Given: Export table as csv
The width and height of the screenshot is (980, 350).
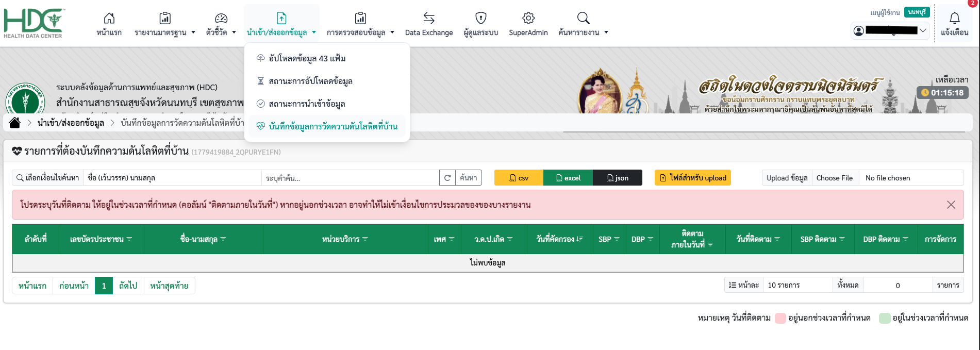Looking at the screenshot, I should pos(519,178).
